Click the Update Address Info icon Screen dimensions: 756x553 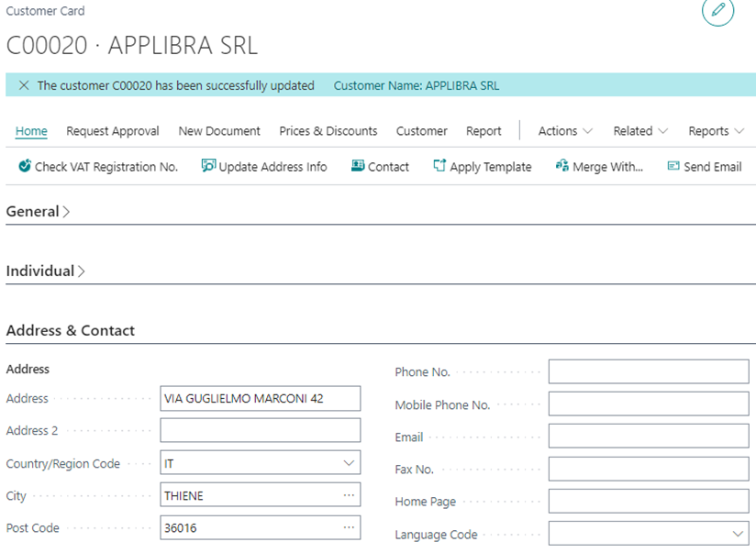point(208,166)
